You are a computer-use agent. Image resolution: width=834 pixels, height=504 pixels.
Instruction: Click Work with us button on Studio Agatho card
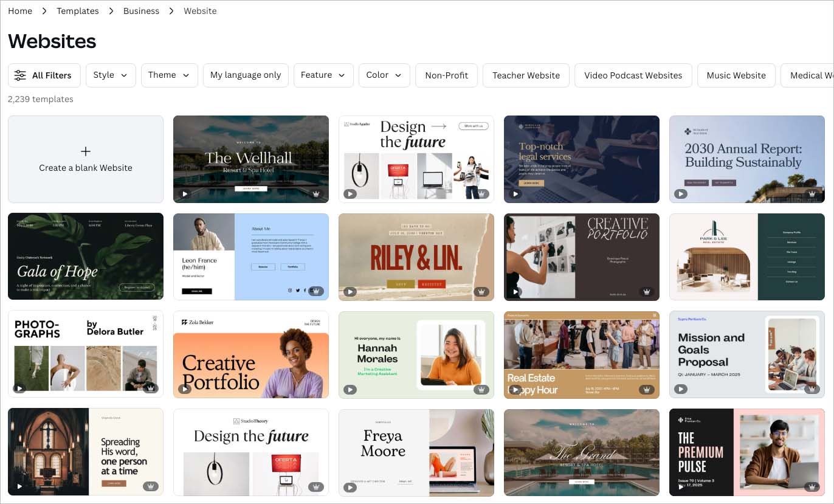(x=474, y=126)
